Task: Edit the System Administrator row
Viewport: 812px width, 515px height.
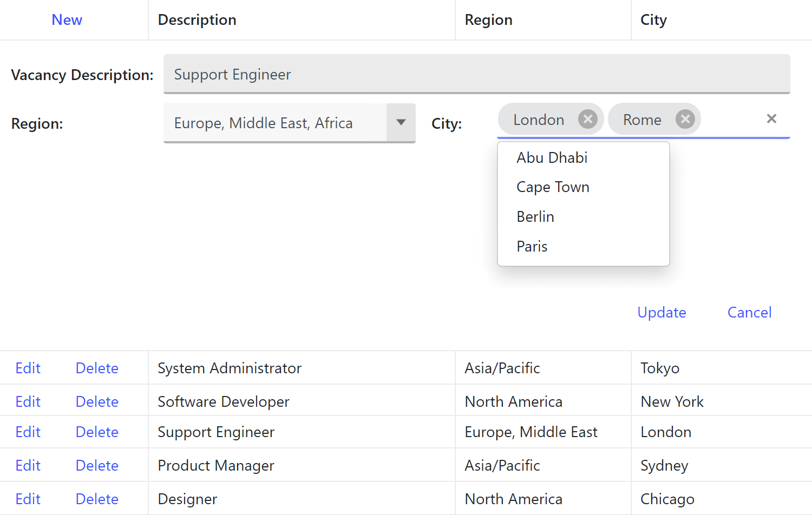Action: [28, 368]
